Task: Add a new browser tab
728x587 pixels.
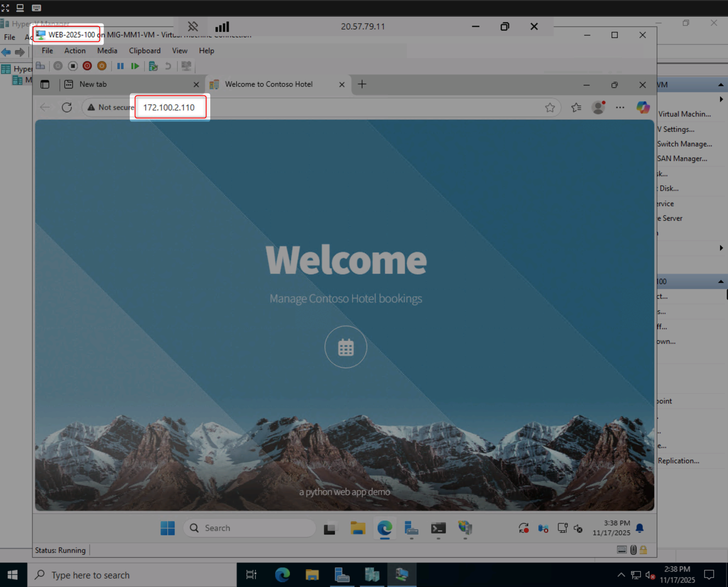Action: (x=362, y=84)
